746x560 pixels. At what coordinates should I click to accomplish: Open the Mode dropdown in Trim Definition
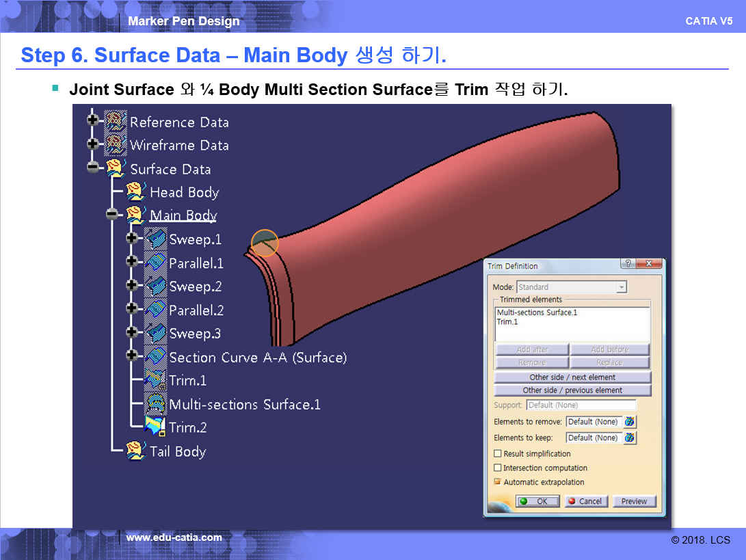click(x=621, y=288)
